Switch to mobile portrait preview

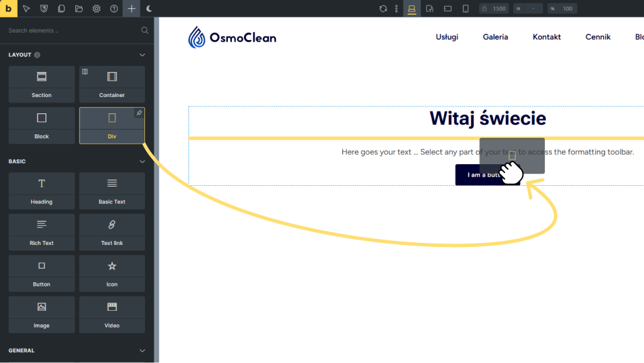[466, 9]
